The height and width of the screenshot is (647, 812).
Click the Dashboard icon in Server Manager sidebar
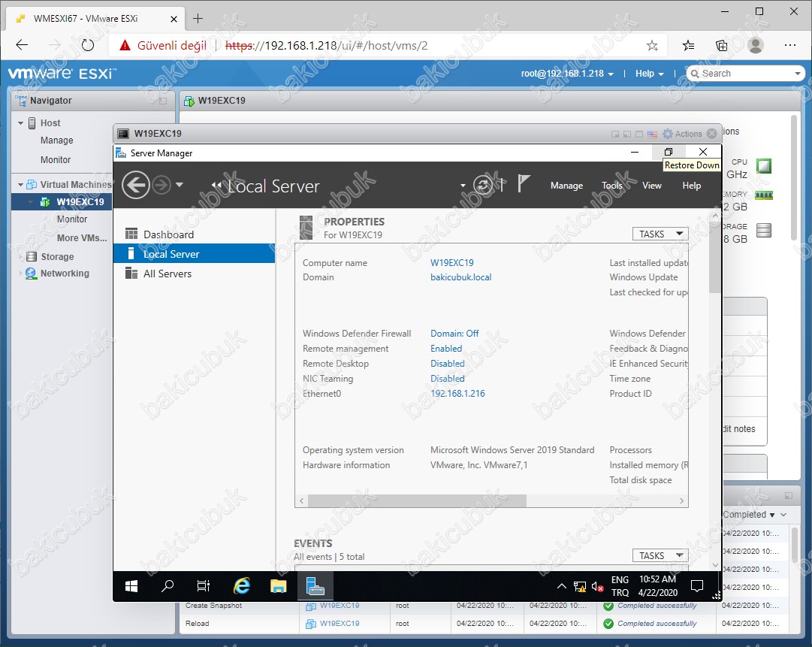131,234
